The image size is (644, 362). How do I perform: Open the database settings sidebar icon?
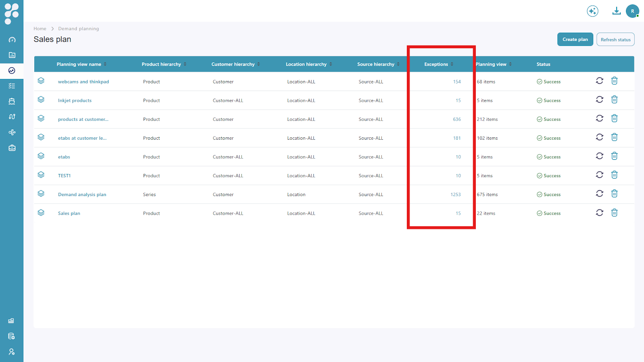pyautogui.click(x=11, y=336)
